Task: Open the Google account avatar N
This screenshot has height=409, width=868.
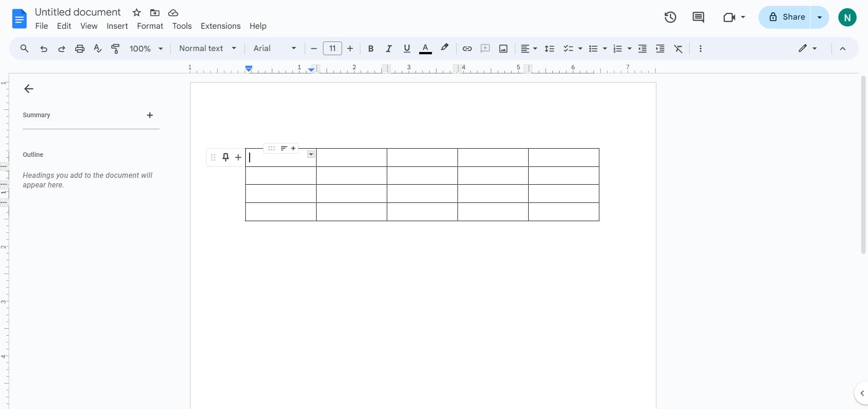Action: (847, 17)
